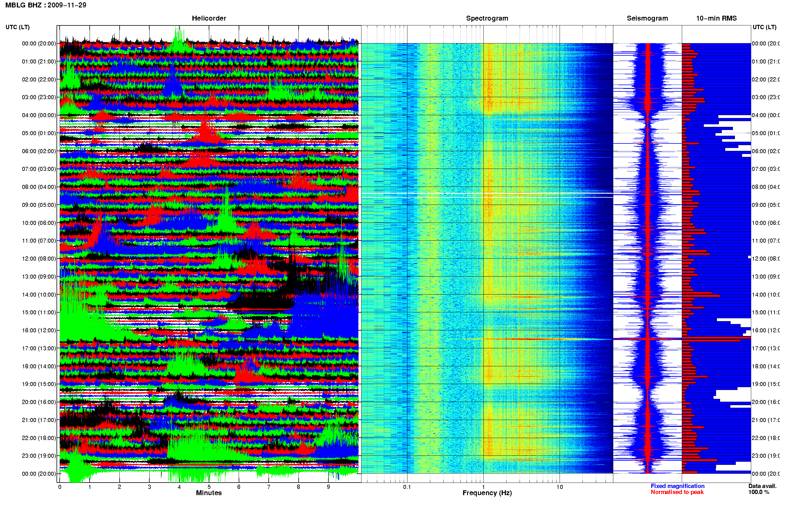
Task: Click the left '17:00 (13:00)' time label
Action: [39, 348]
